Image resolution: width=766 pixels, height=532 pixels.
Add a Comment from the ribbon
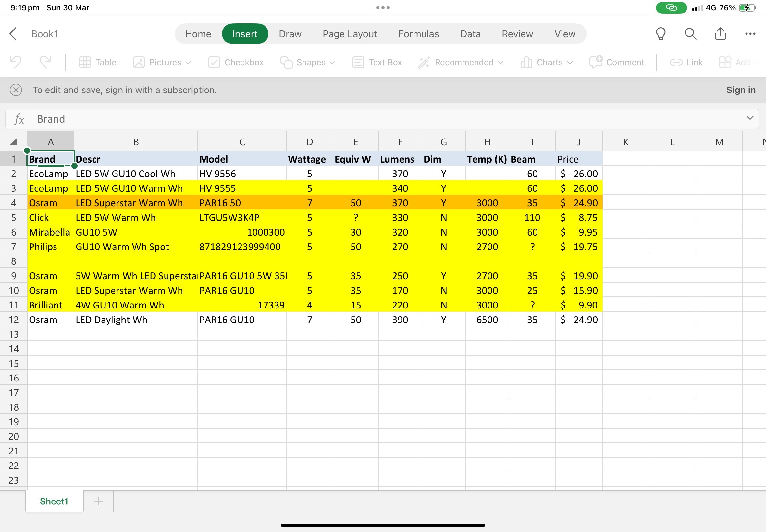[617, 62]
